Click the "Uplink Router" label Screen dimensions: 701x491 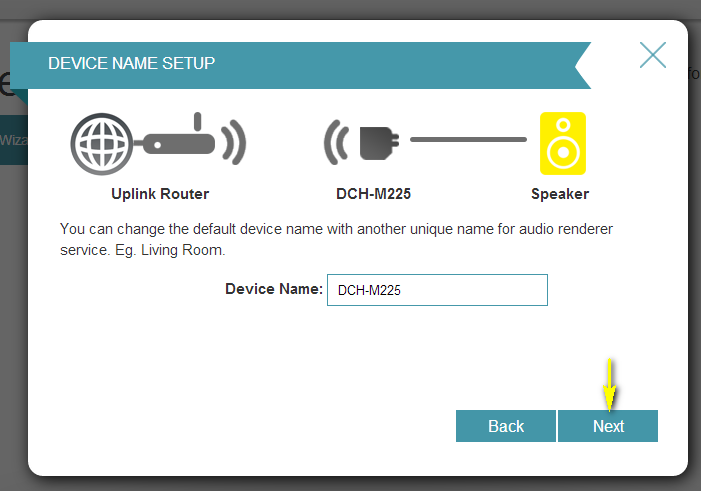(160, 194)
